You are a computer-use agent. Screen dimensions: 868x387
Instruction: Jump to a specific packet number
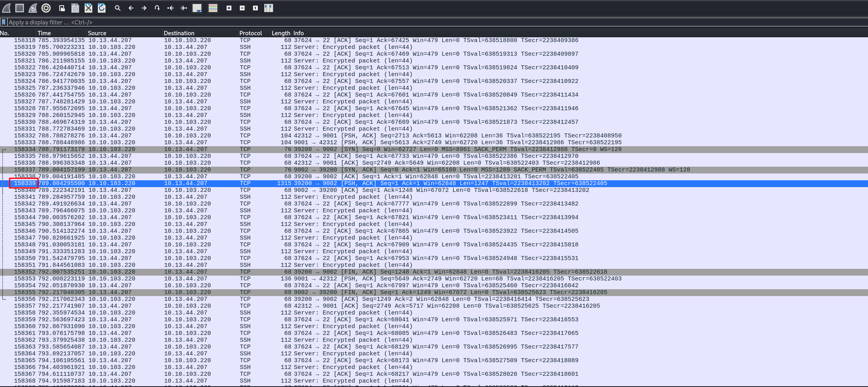click(157, 8)
